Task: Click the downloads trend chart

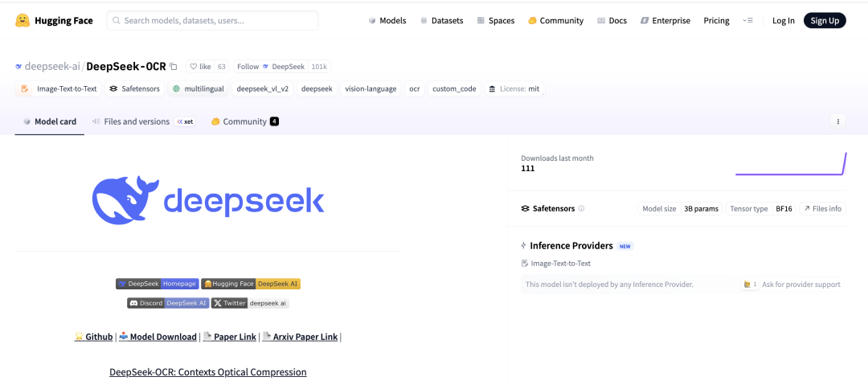Action: (790, 164)
